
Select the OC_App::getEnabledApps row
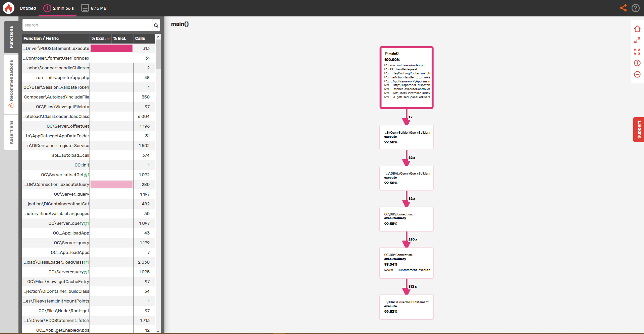click(x=89, y=330)
